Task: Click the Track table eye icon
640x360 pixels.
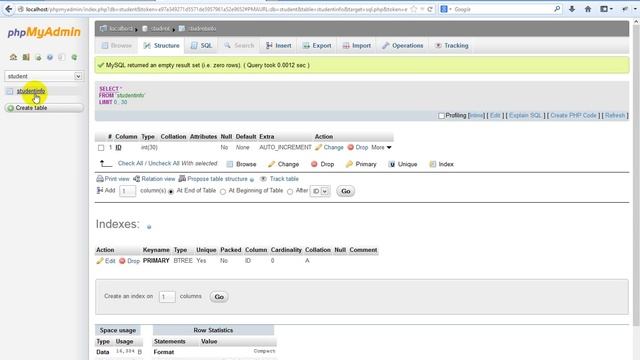Action: (263, 179)
